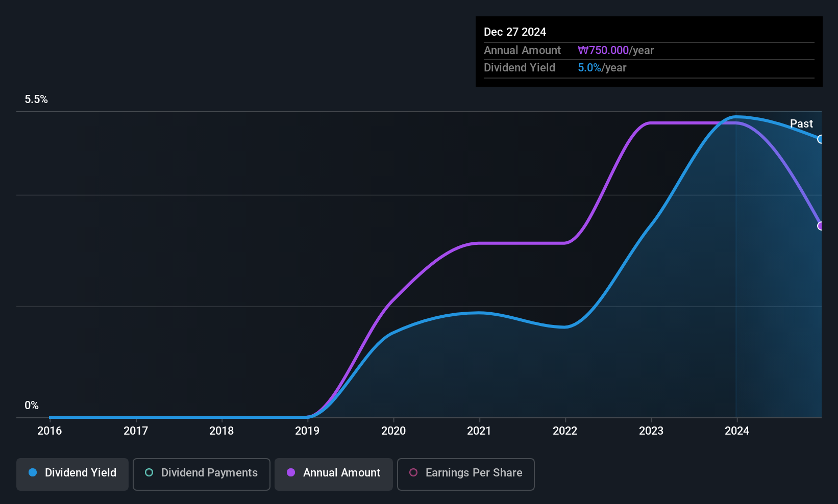Click the 2023 x-axis label
Image resolution: width=838 pixels, height=504 pixels.
pos(651,431)
